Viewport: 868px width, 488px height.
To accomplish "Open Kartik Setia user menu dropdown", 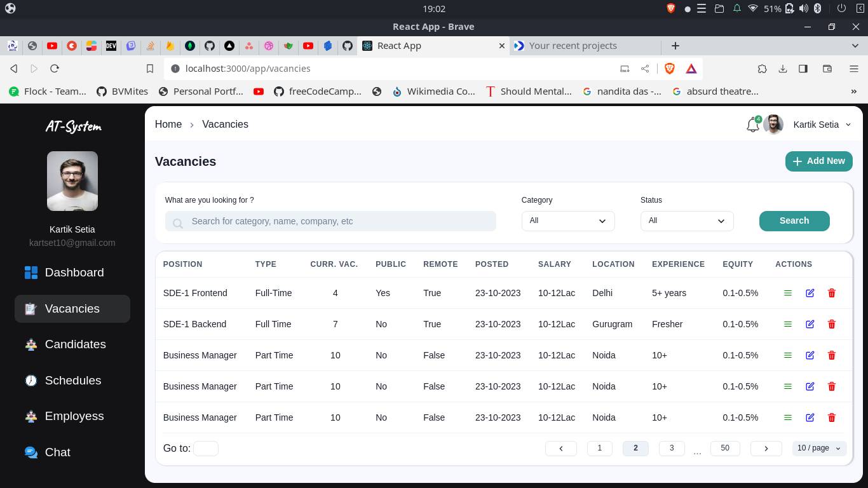I will coord(821,125).
